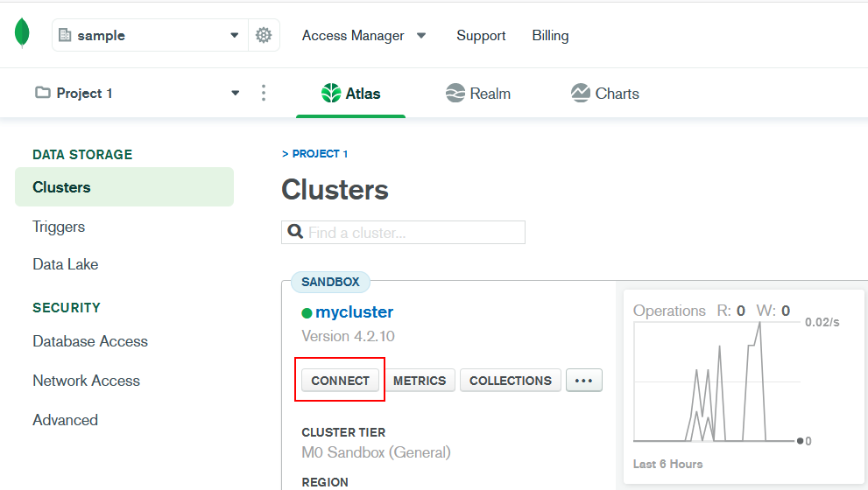Viewport: 868px width, 490px height.
Task: Click the Clusters page heading
Action: [335, 190]
